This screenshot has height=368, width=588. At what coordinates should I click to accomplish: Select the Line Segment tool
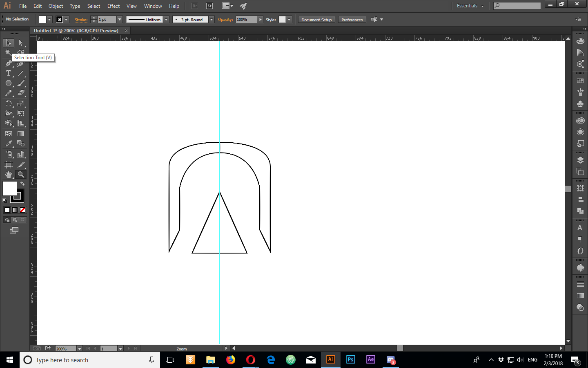pyautogui.click(x=21, y=73)
